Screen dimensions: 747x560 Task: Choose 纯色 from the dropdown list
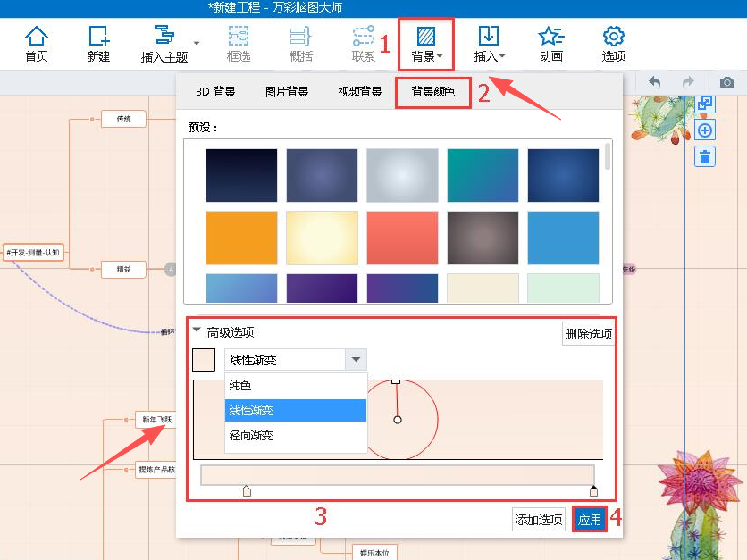(x=296, y=386)
